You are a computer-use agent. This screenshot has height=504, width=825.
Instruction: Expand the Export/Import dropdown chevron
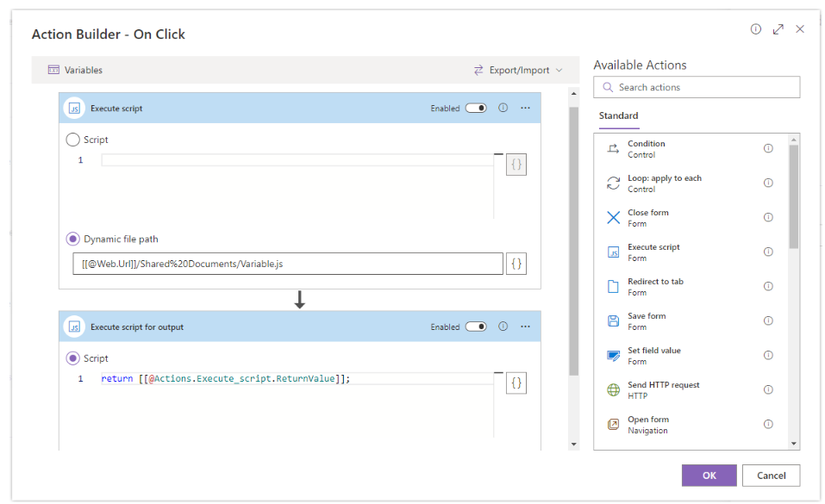click(x=559, y=70)
